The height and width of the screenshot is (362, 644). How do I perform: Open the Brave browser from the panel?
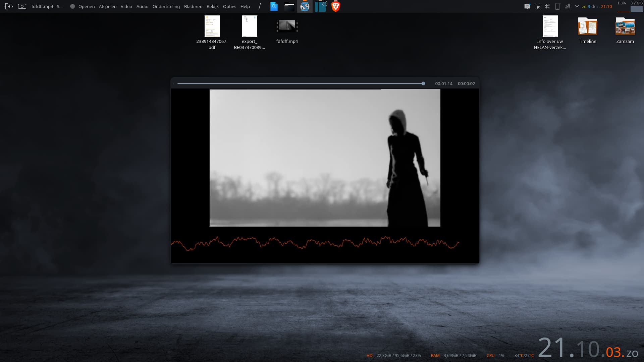tap(336, 6)
